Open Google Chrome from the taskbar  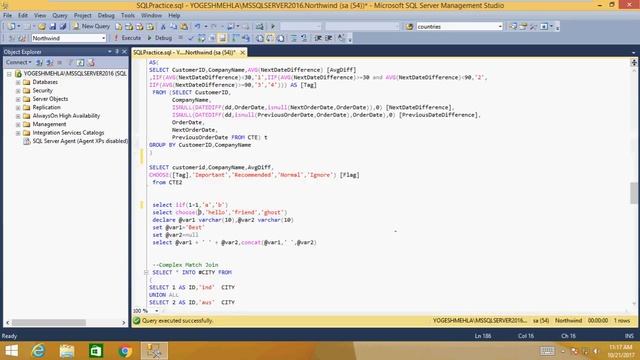point(125,351)
